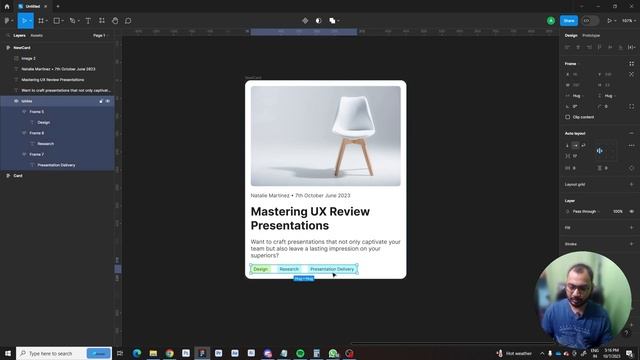Select the Rectangle shape tool
The image size is (640, 360).
(x=57, y=20)
